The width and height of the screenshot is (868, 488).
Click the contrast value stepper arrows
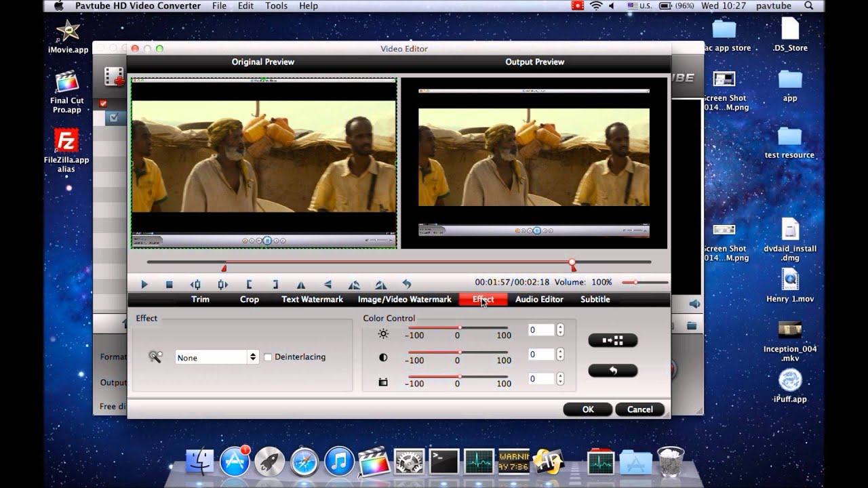(x=560, y=354)
